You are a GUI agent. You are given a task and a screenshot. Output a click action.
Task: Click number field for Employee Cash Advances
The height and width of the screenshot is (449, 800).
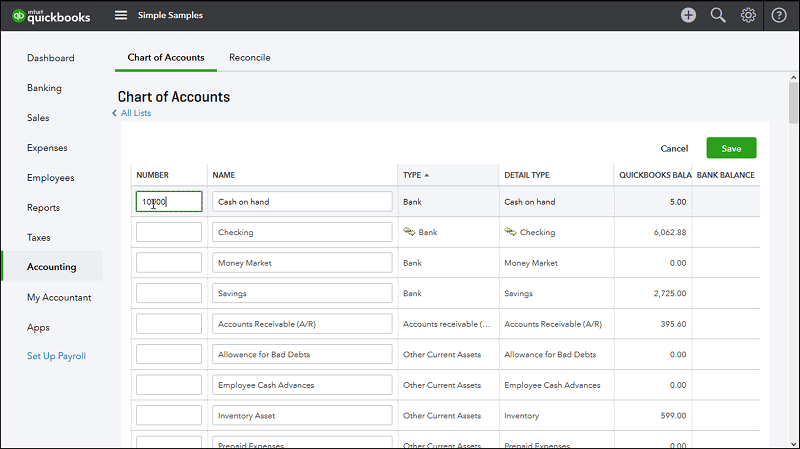click(169, 385)
